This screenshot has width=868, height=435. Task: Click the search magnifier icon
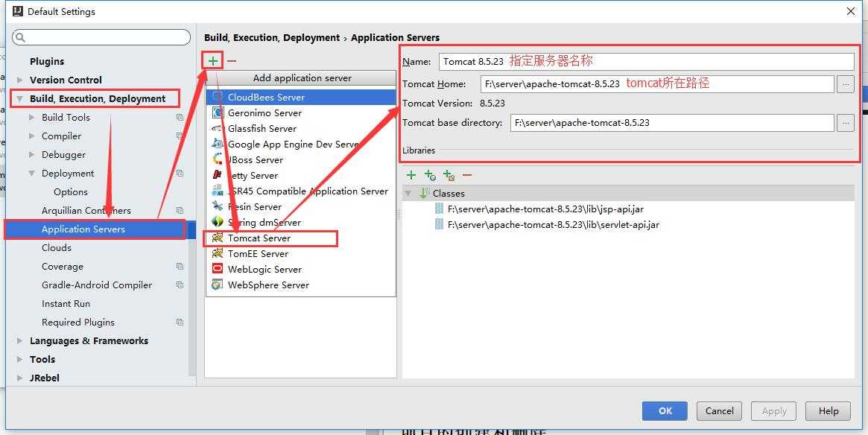click(20, 38)
